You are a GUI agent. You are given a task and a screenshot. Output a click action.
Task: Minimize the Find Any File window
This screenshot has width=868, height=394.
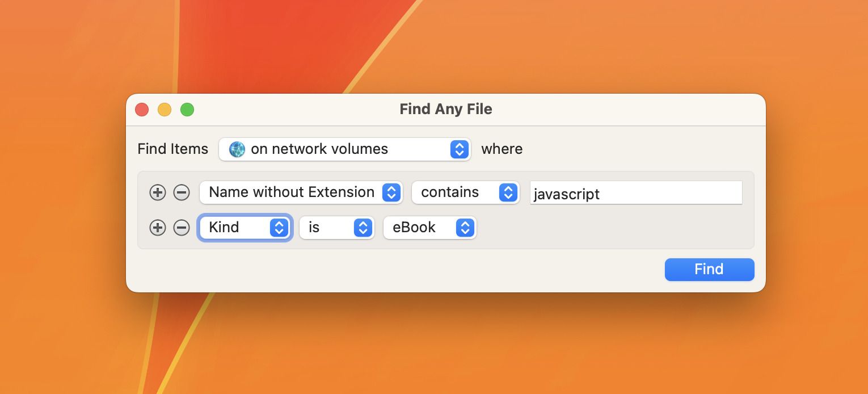pyautogui.click(x=165, y=110)
